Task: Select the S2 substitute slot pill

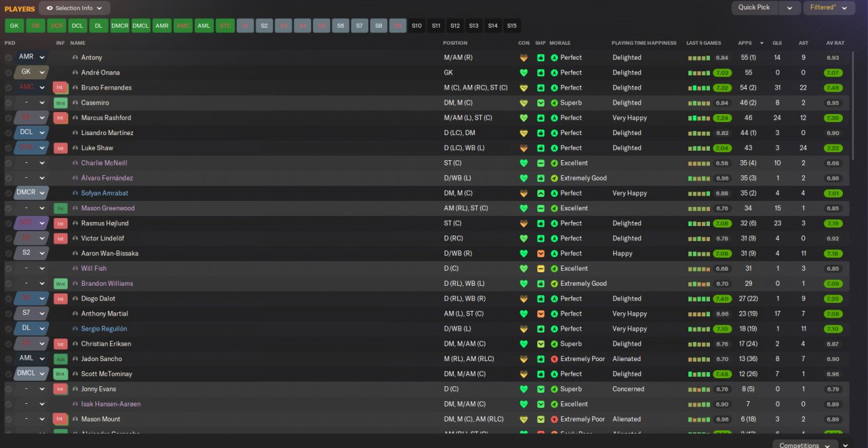Action: tap(264, 26)
